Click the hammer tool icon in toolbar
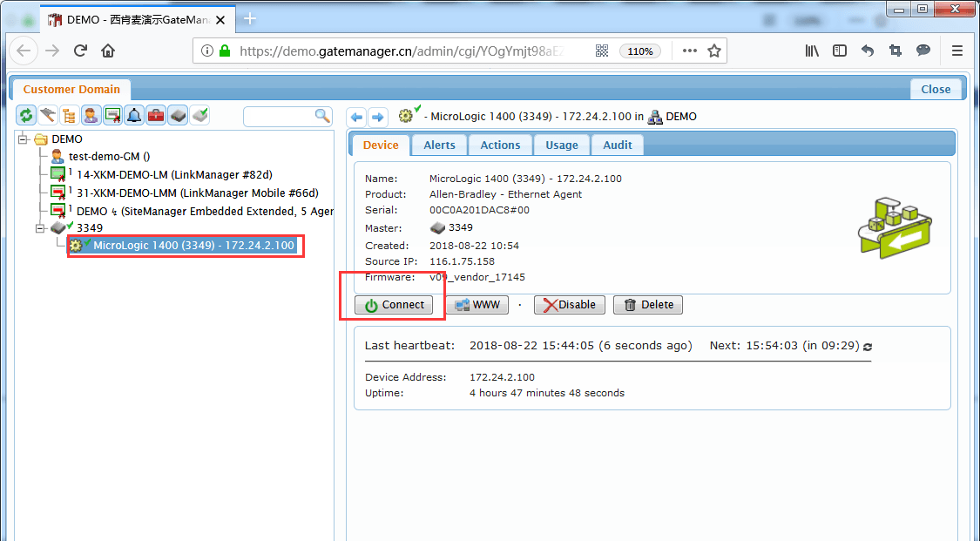The image size is (980, 541). pyautogui.click(x=48, y=116)
